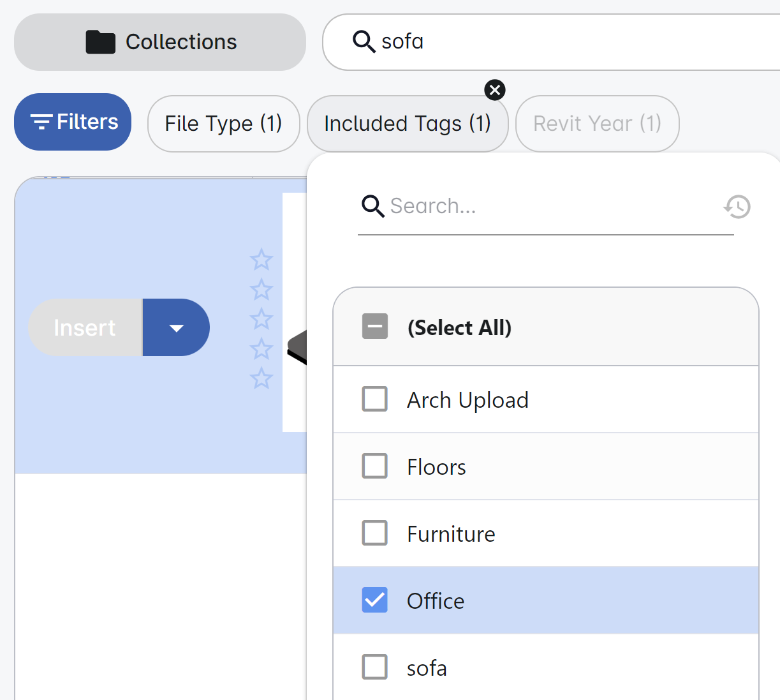
Task: Click the middle rating star
Action: [261, 319]
